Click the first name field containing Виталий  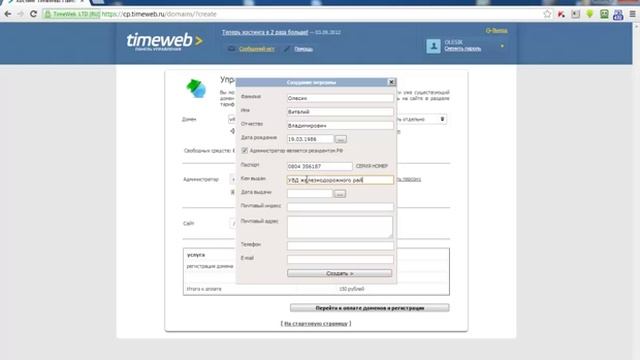point(340,112)
